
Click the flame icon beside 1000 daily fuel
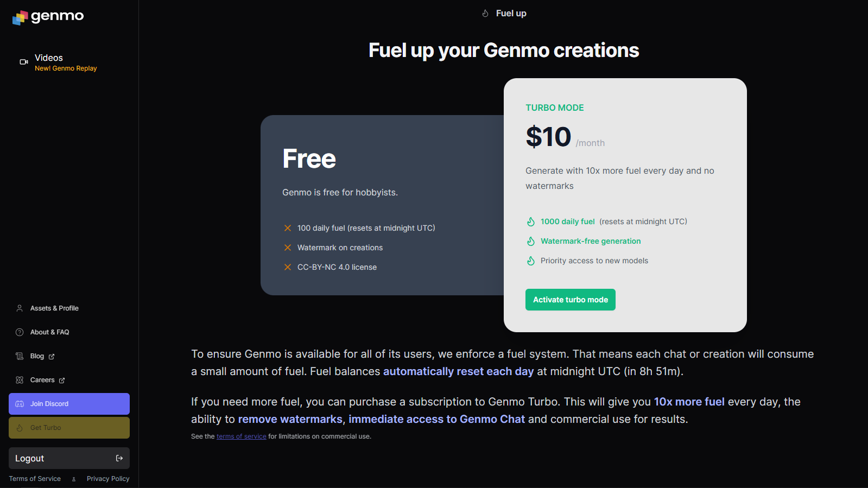pyautogui.click(x=531, y=221)
